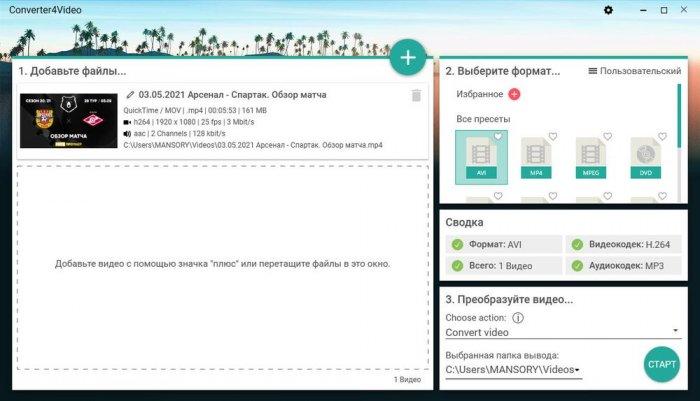Open the Пользовательский custom menu
This screenshot has height=401, width=700.
634,71
